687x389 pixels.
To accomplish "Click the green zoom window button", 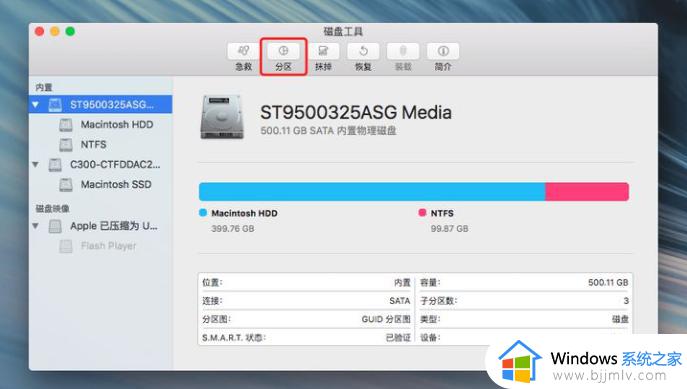I will (x=70, y=32).
